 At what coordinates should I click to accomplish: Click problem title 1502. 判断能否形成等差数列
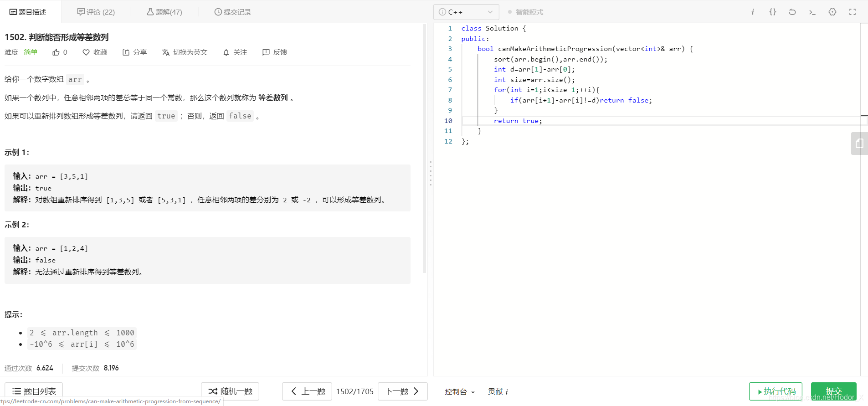(56, 37)
